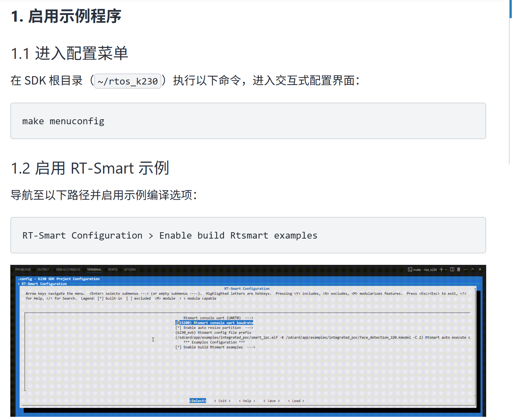Image resolution: width=521 pixels, height=420 pixels.
Task: Expand the Enable build Rtsmart examples submenu arrow
Action: point(251,347)
